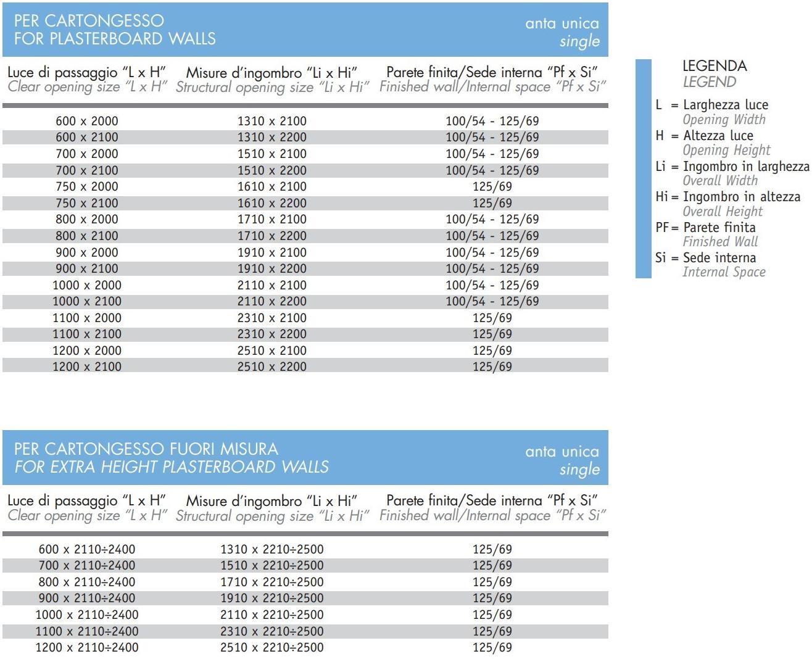This screenshot has width=812, height=659.
Task: Select the 'Larghezza luce' legend entry
Action: click(x=725, y=105)
